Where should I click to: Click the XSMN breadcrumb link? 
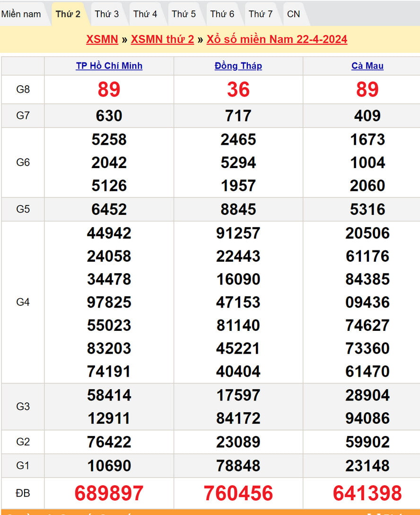pos(102,39)
